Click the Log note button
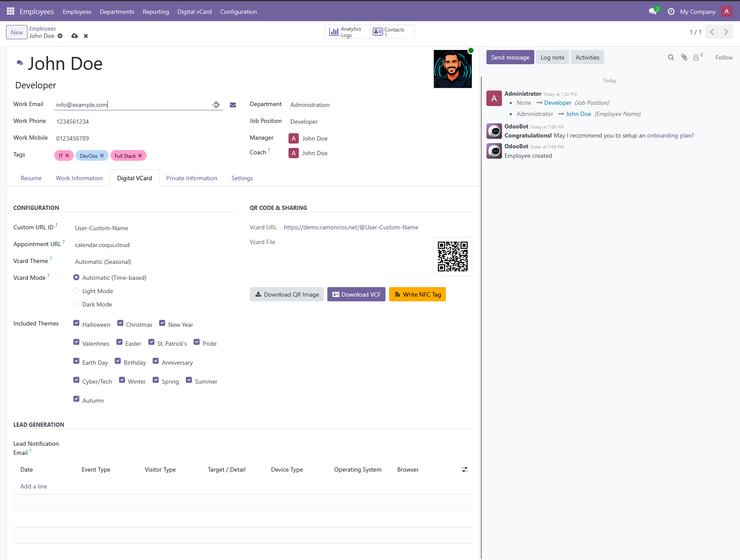Image resolution: width=740 pixels, height=560 pixels. (552, 57)
